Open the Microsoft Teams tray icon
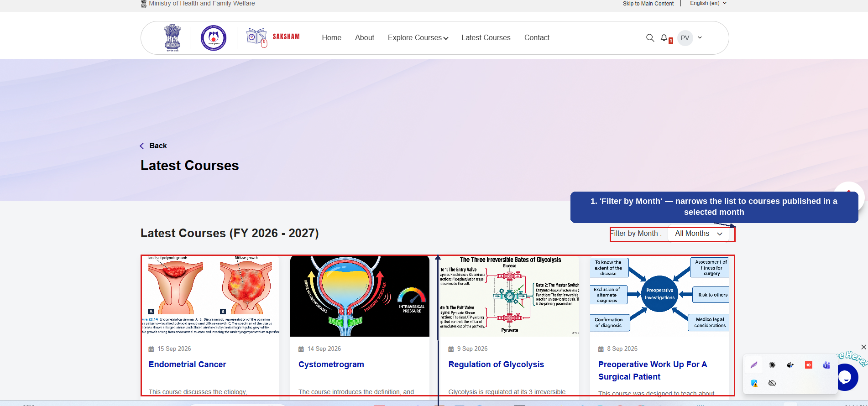Image resolution: width=868 pixels, height=406 pixels. (x=826, y=365)
